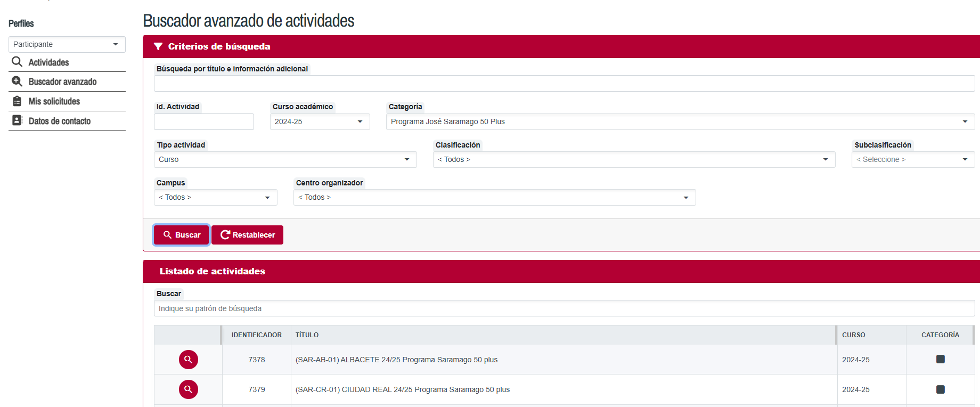View details of activity 7379
Screen dimensions: 980x407
[188, 389]
